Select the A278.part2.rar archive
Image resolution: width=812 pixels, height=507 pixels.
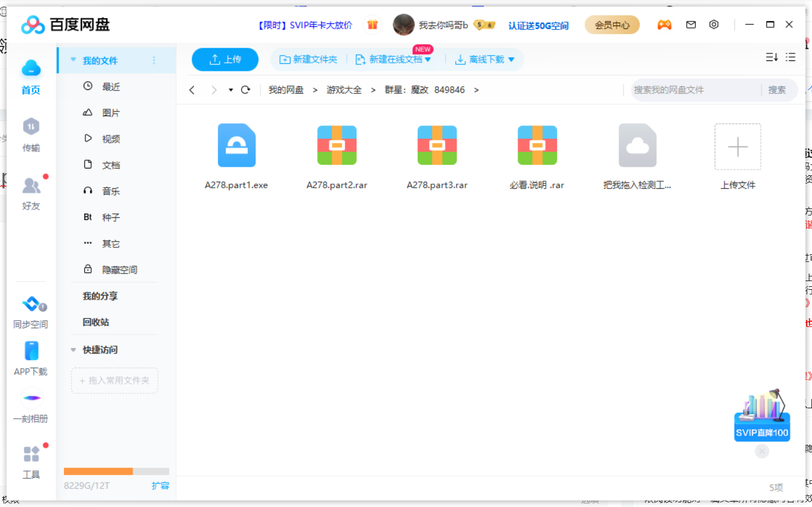[x=337, y=157]
